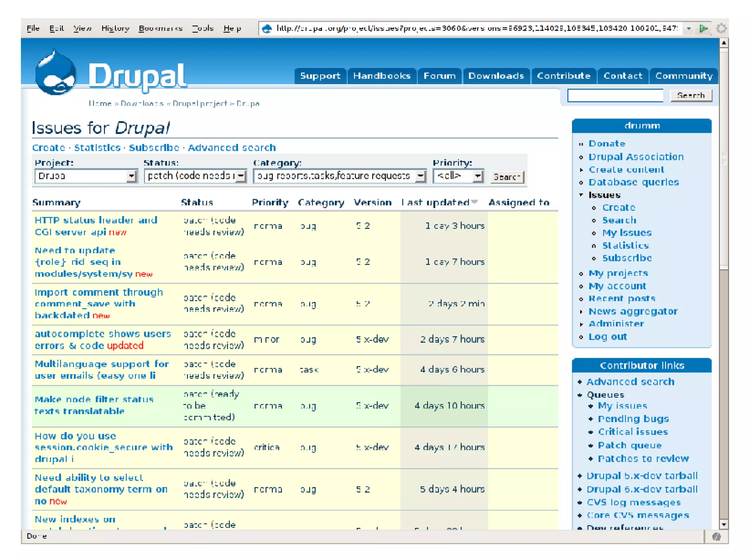The image size is (747, 560).
Task: Go to the Contact tab
Action: (x=623, y=76)
